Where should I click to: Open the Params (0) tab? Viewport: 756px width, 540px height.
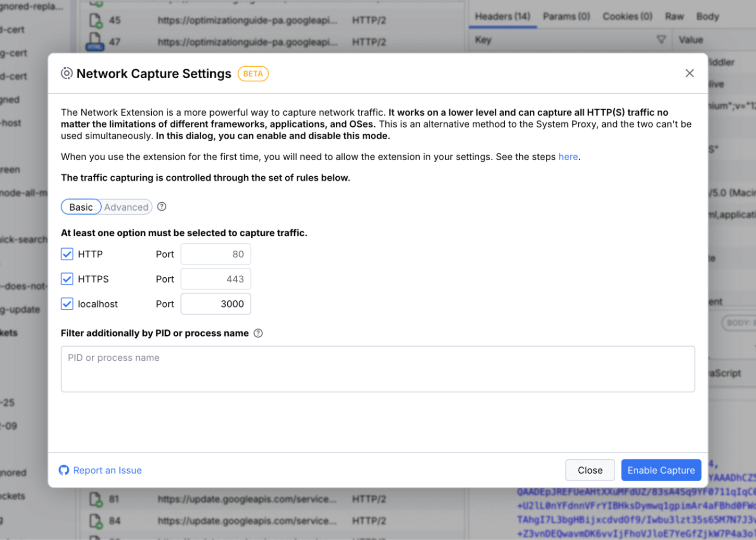point(566,16)
